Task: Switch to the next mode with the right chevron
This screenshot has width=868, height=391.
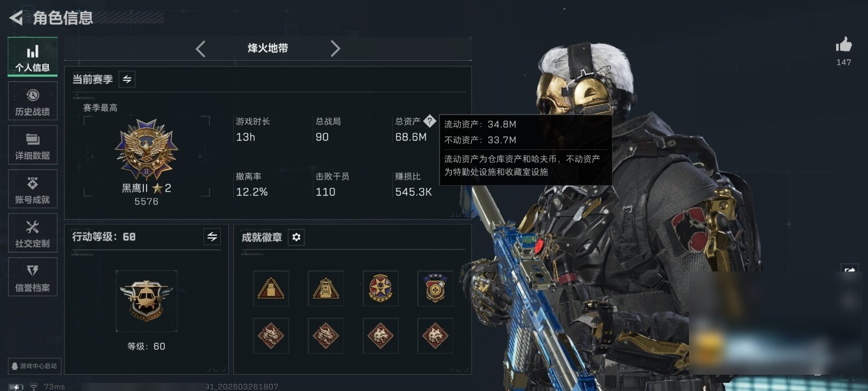Action: pos(335,49)
